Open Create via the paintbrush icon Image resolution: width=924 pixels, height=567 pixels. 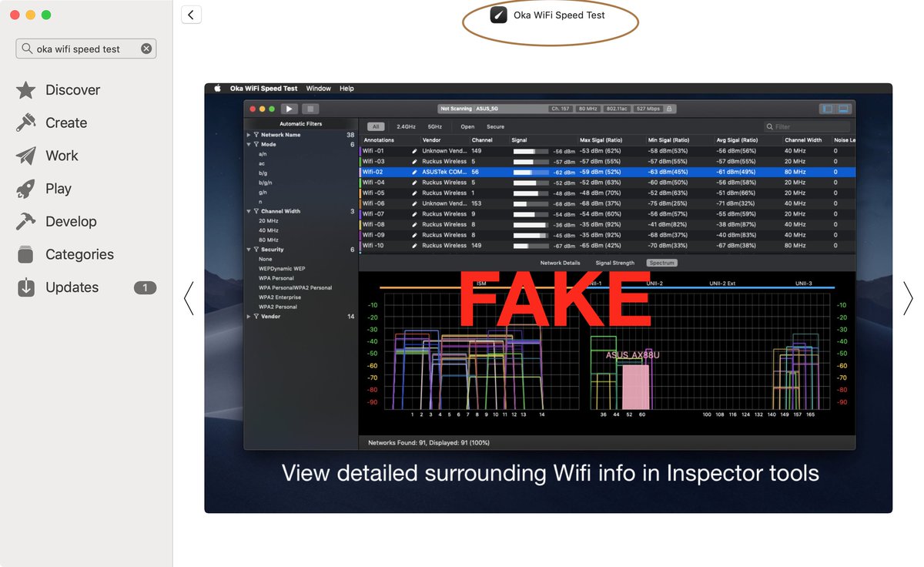25,122
